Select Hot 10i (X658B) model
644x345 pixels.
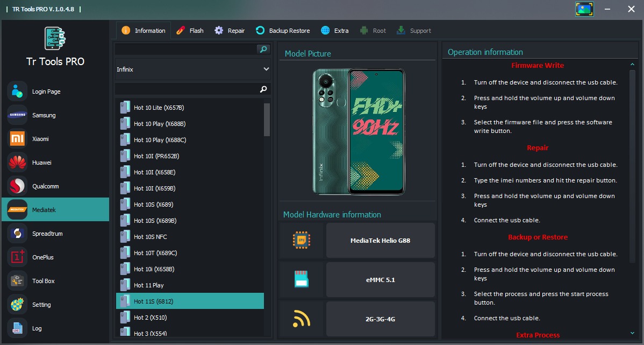coord(190,269)
